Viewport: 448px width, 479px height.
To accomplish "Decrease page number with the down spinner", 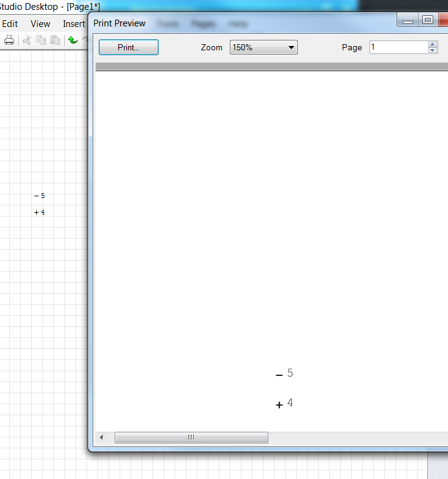I will click(433, 50).
